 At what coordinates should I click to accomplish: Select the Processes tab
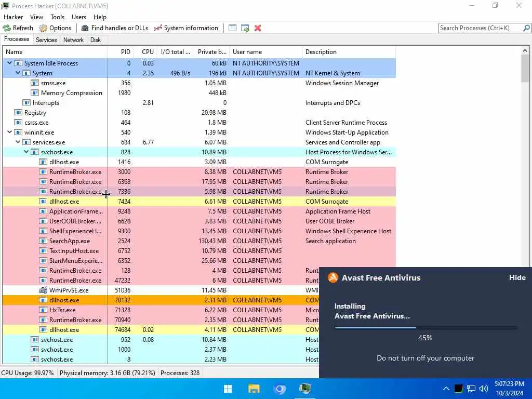[17, 39]
